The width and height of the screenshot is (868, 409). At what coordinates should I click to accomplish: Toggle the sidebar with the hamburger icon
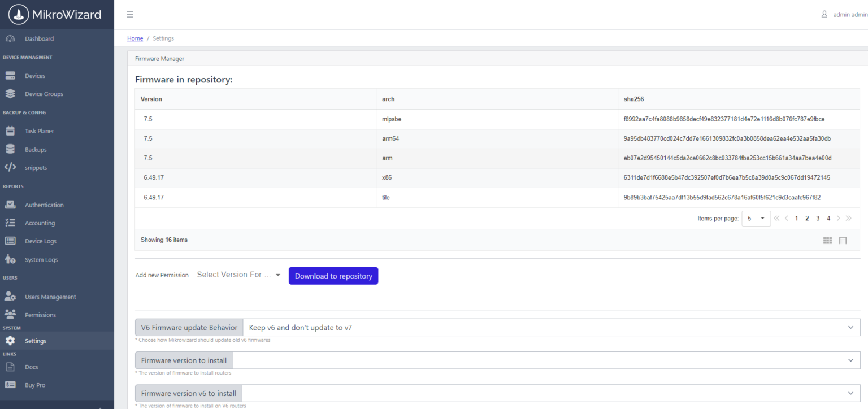[x=130, y=14]
